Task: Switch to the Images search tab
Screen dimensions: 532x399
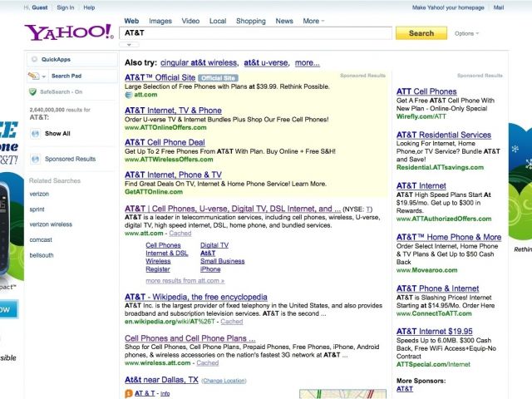Action: tap(160, 21)
